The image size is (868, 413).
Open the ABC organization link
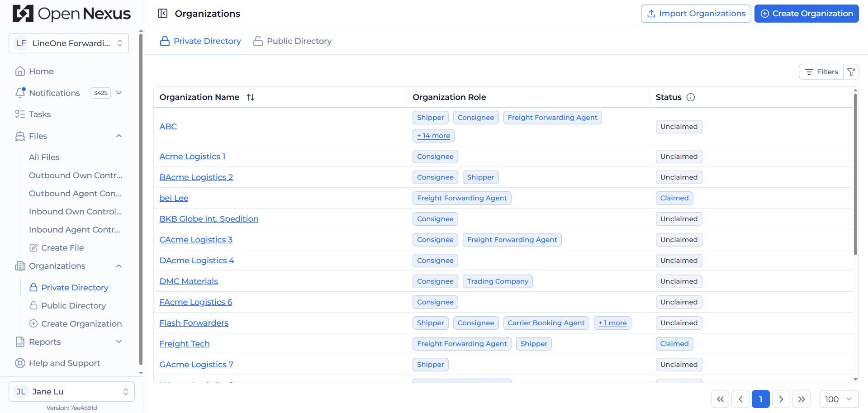168,127
